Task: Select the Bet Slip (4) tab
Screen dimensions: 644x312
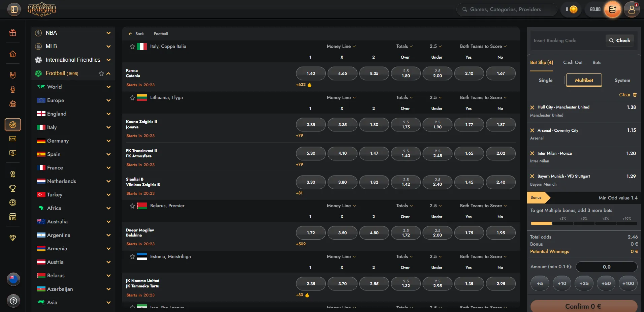Action: [x=542, y=62]
